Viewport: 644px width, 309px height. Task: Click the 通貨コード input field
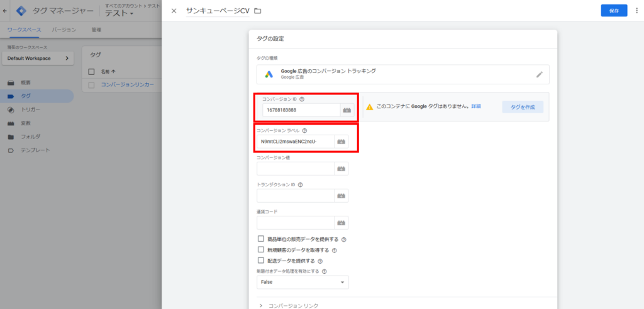[x=296, y=223]
